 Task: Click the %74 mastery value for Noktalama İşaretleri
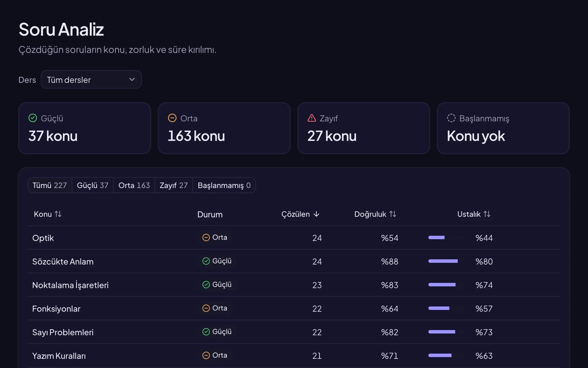click(x=484, y=285)
